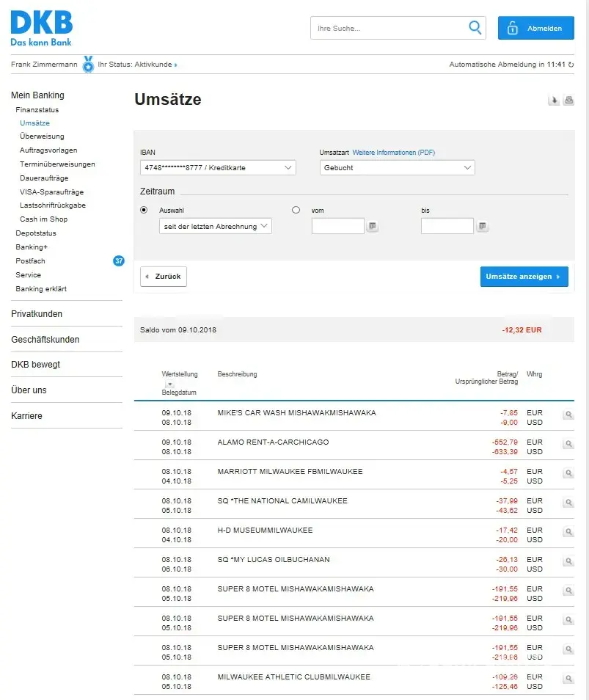Click the Aktivkunde status medal icon
This screenshot has height=700, width=589.
click(x=88, y=65)
